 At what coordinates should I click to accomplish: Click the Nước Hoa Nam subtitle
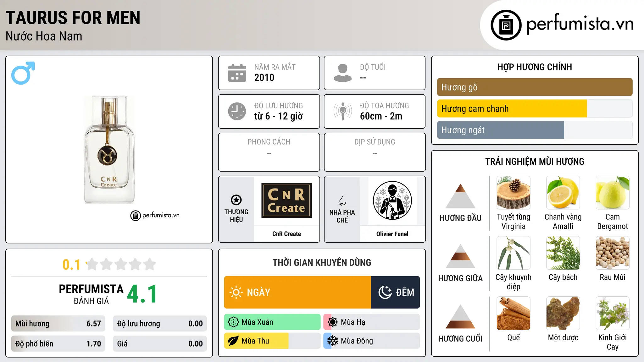(x=44, y=36)
